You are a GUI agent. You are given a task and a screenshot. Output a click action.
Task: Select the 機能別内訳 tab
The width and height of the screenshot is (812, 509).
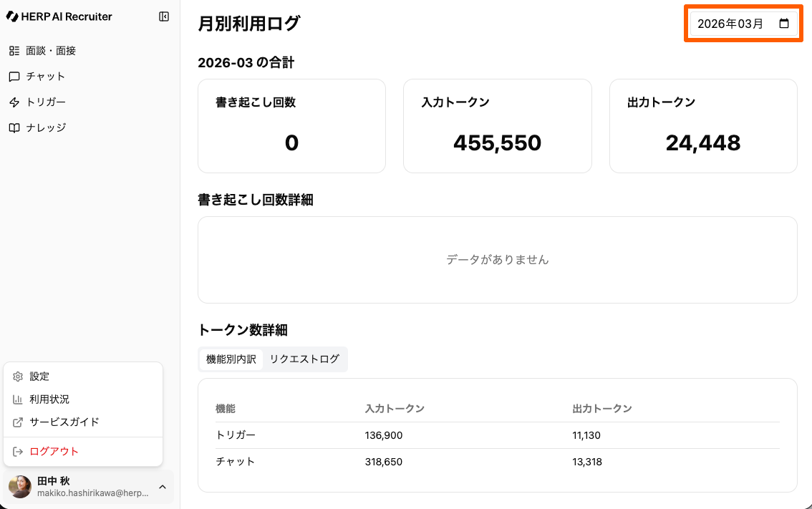(231, 359)
